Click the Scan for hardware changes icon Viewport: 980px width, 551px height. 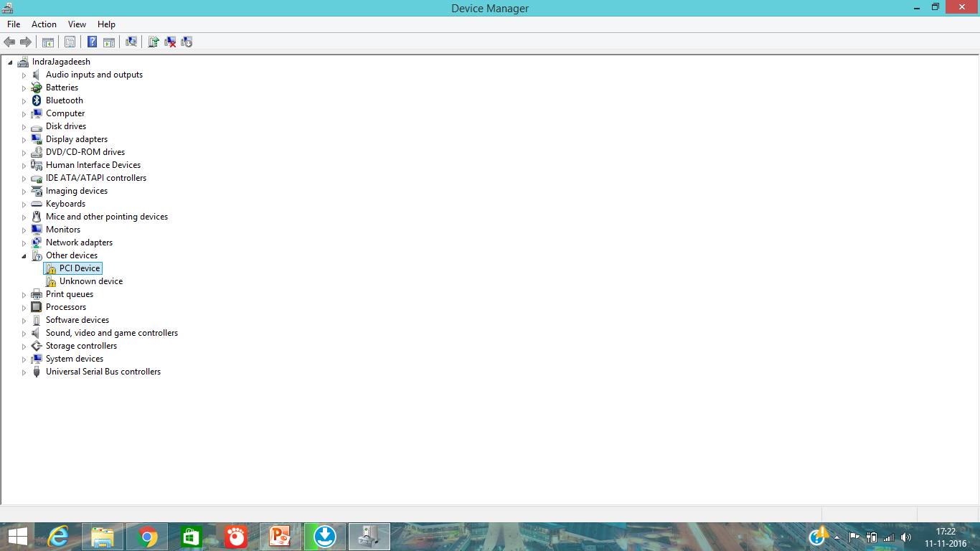[x=131, y=42]
